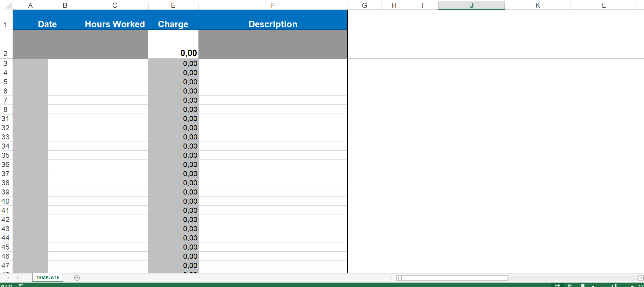The image size is (644, 287).
Task: Select column A header
Action: [x=30, y=5]
